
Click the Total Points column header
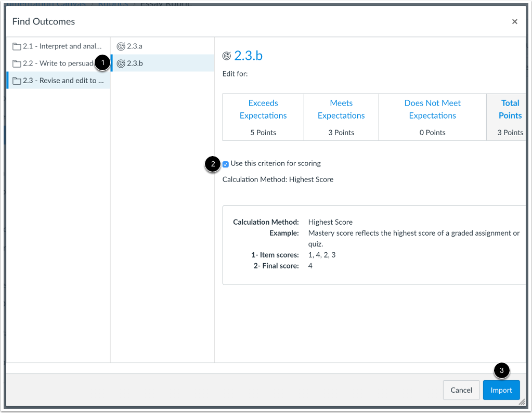click(510, 109)
